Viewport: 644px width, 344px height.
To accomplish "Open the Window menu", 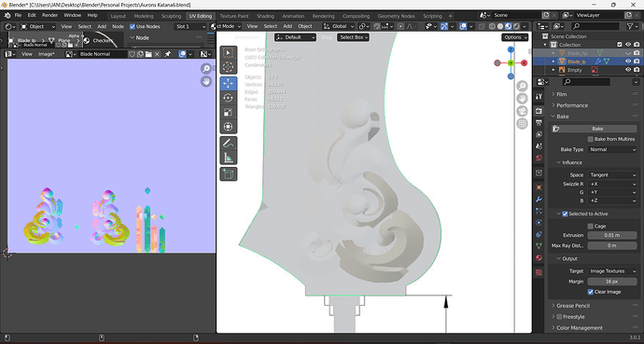I will point(72,15).
